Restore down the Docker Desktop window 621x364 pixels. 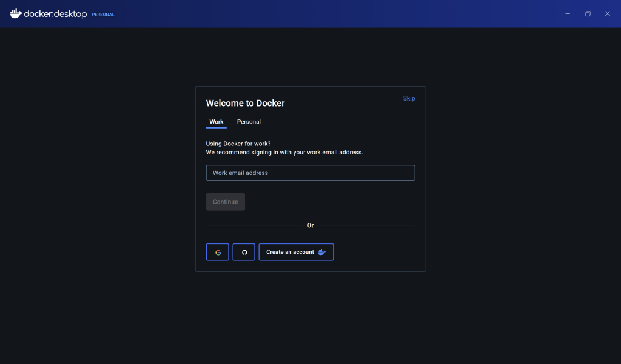click(x=588, y=13)
